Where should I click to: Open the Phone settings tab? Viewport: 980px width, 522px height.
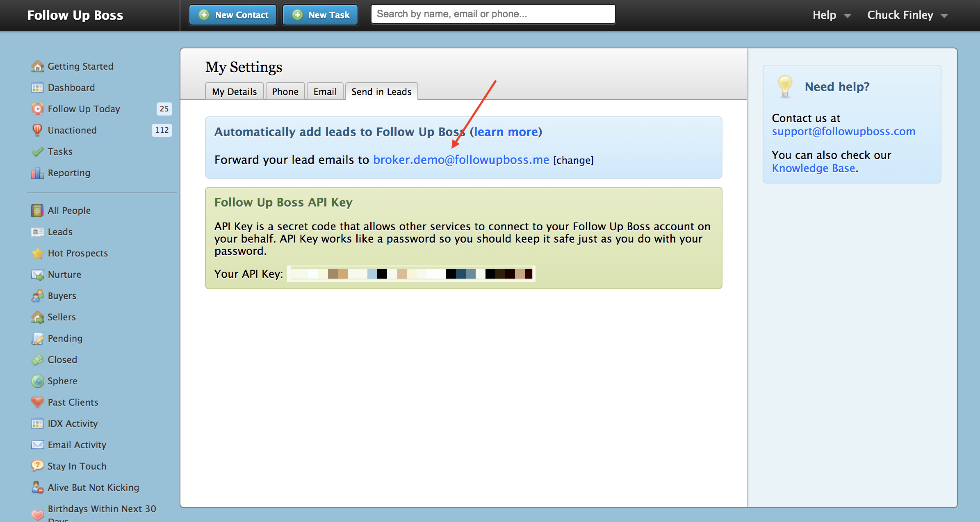(285, 92)
